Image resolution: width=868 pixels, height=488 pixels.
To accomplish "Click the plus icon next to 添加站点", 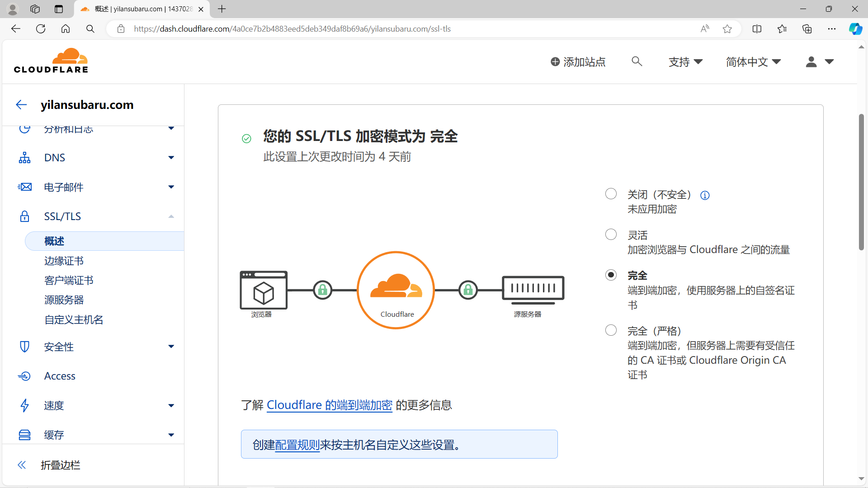I will [x=555, y=62].
